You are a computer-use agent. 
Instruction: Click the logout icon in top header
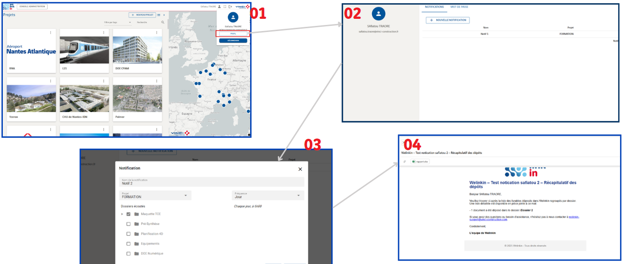230,7
